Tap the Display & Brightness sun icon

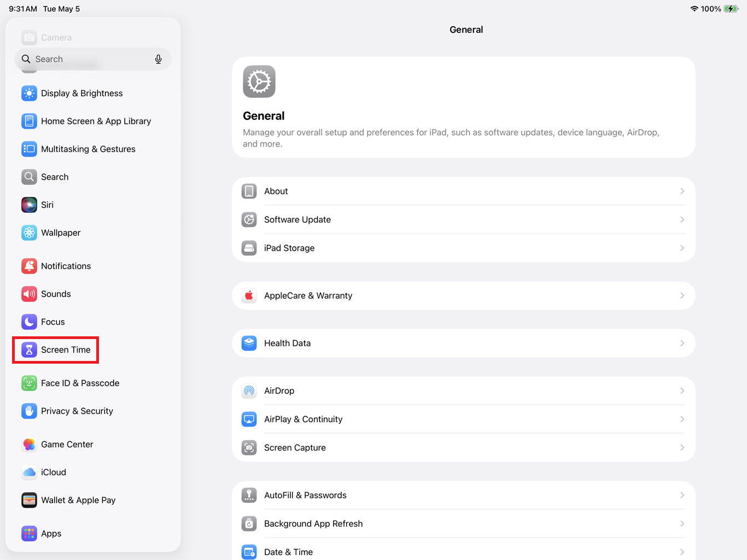click(x=29, y=94)
